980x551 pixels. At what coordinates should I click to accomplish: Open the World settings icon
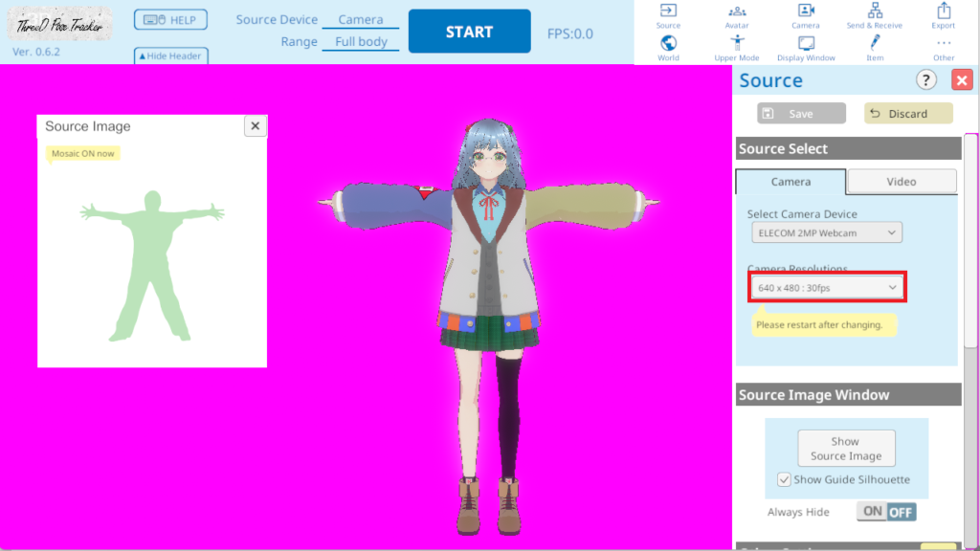click(668, 48)
